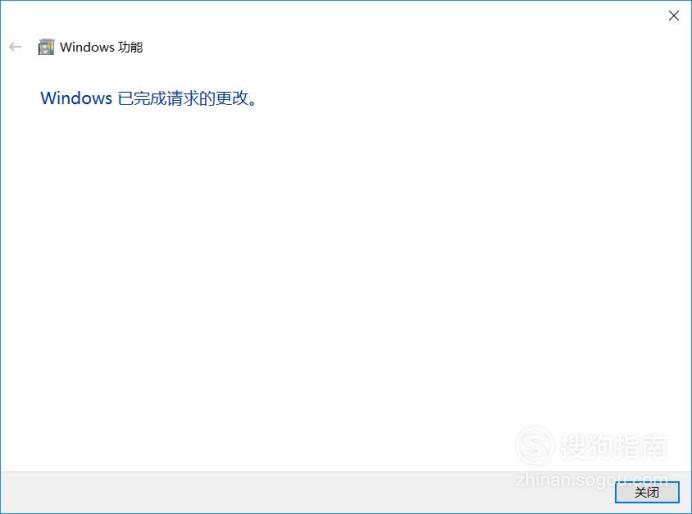Click the full stop ending the blue message
This screenshot has height=514, width=692.
[253, 103]
